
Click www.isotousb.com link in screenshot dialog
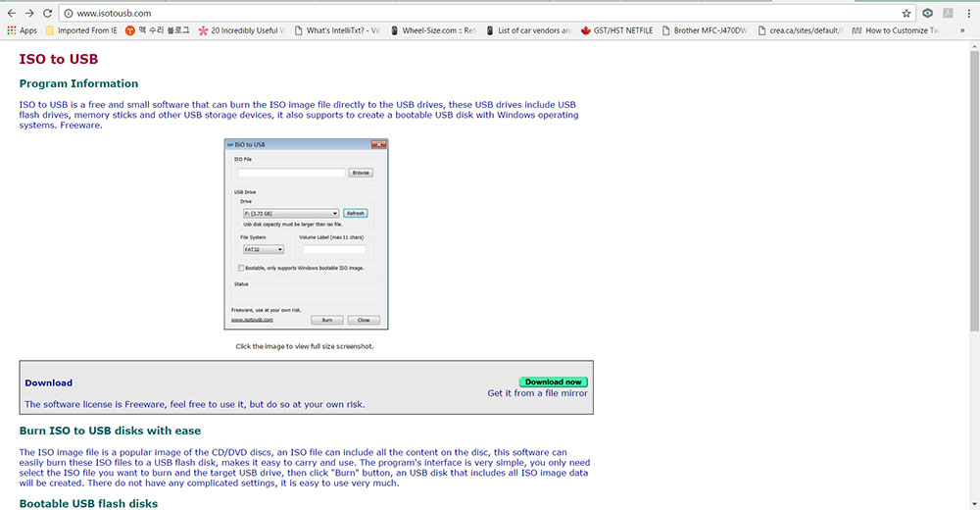(x=252, y=320)
